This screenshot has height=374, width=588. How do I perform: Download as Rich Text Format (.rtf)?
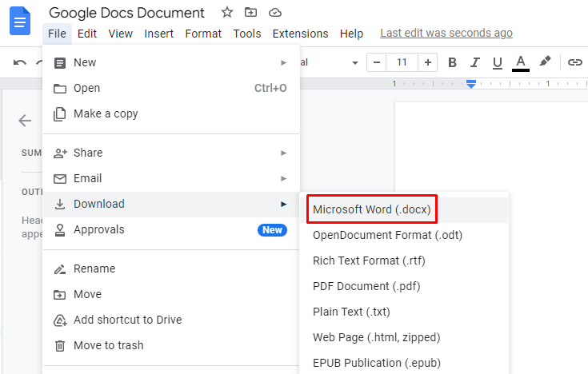click(404, 261)
